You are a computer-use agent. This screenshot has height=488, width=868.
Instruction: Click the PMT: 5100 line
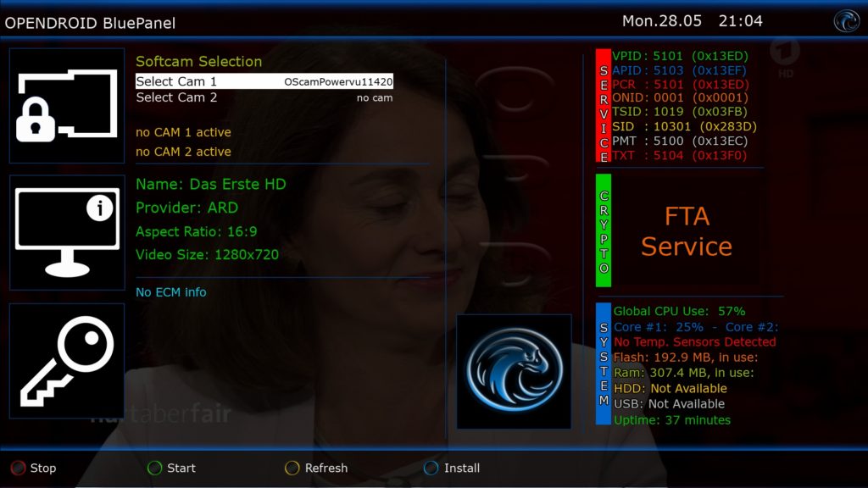click(681, 141)
